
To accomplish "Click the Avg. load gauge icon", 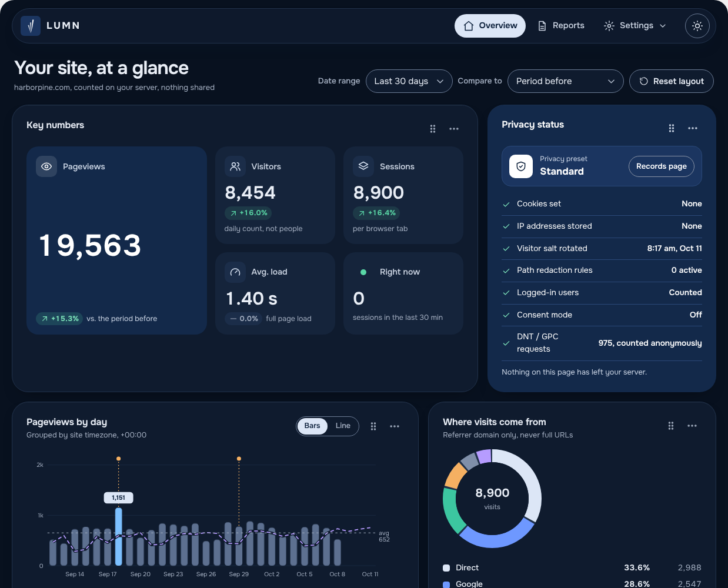I will 235,272.
